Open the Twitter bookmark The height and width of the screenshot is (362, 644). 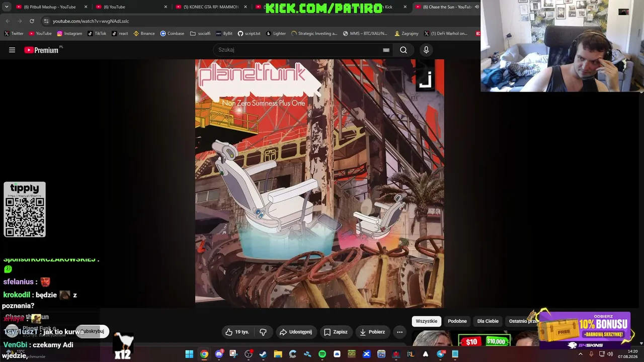[x=14, y=34]
